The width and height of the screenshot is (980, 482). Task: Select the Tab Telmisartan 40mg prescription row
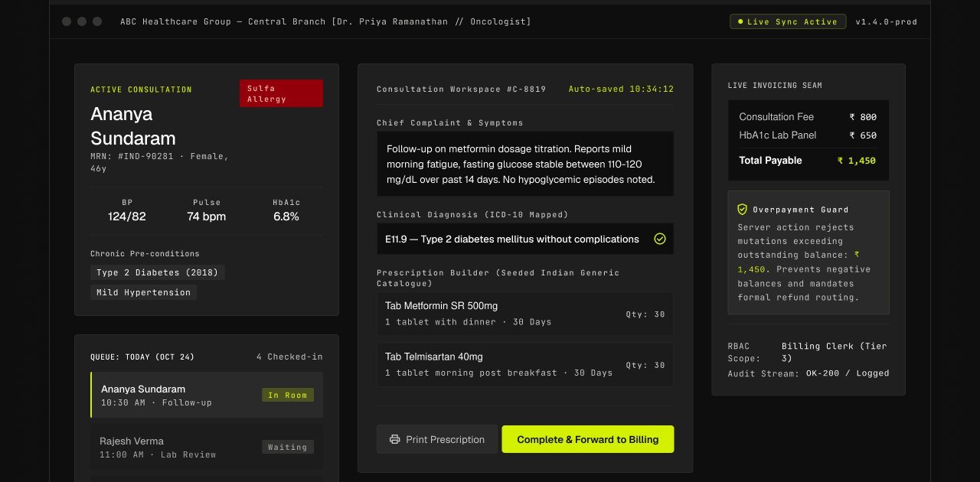(525, 365)
